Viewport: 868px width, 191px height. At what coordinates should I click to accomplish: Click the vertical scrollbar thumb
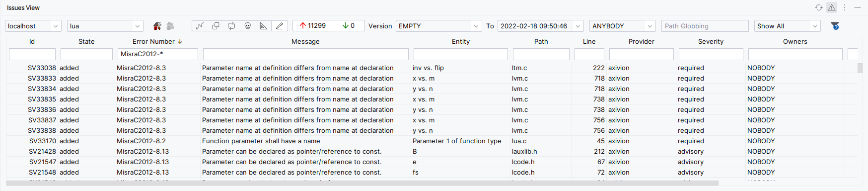pos(860,68)
